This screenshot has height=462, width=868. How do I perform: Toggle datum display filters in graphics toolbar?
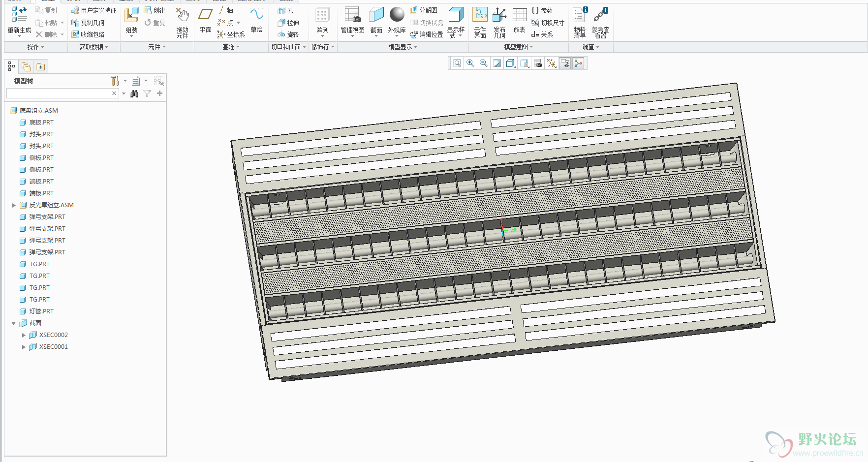(552, 63)
